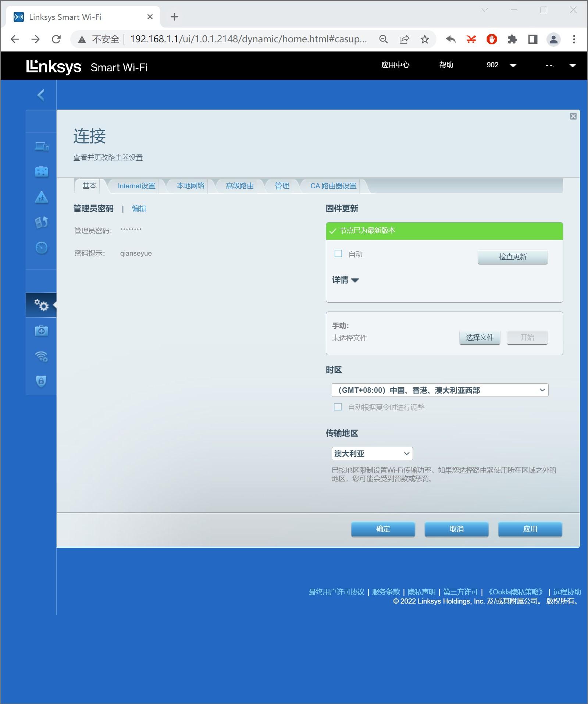
Task: Click the red bird extension icon
Action: click(471, 39)
